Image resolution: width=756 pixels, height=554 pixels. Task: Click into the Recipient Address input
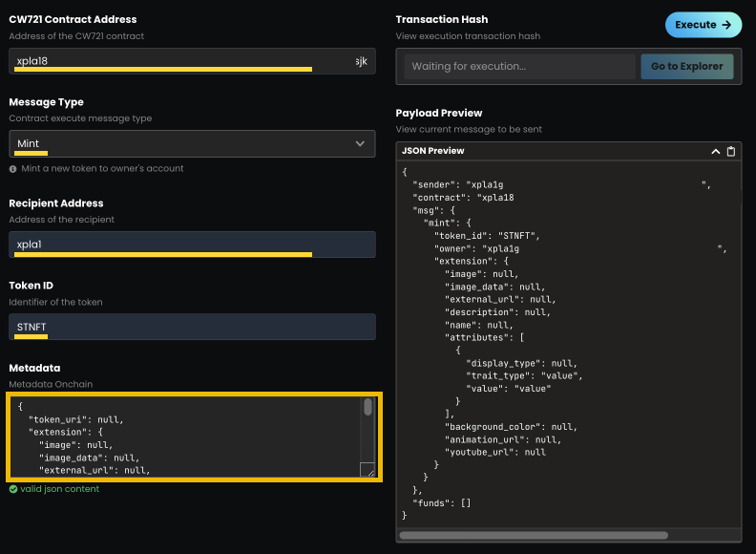coord(191,245)
